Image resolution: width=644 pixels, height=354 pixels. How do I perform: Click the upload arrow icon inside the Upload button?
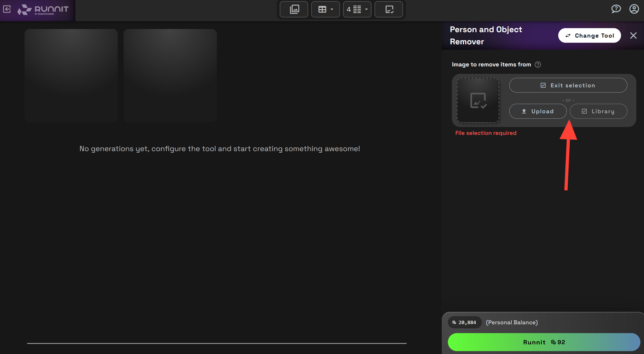[525, 111]
